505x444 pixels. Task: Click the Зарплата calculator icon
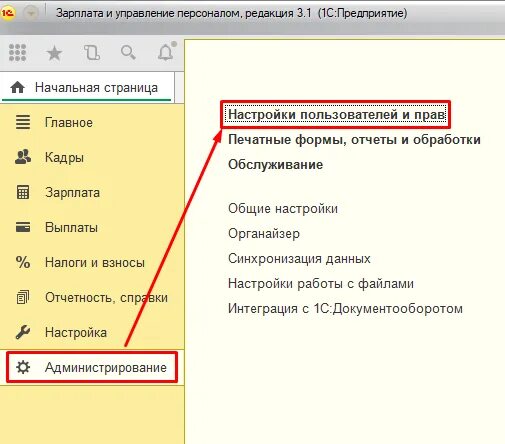pyautogui.click(x=23, y=192)
